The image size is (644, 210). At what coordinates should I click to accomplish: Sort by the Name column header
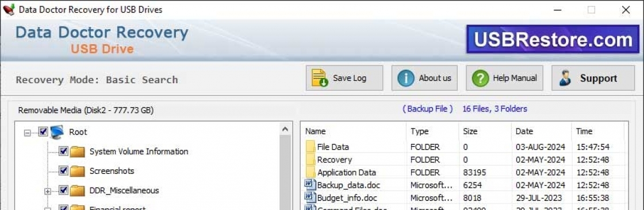click(316, 131)
